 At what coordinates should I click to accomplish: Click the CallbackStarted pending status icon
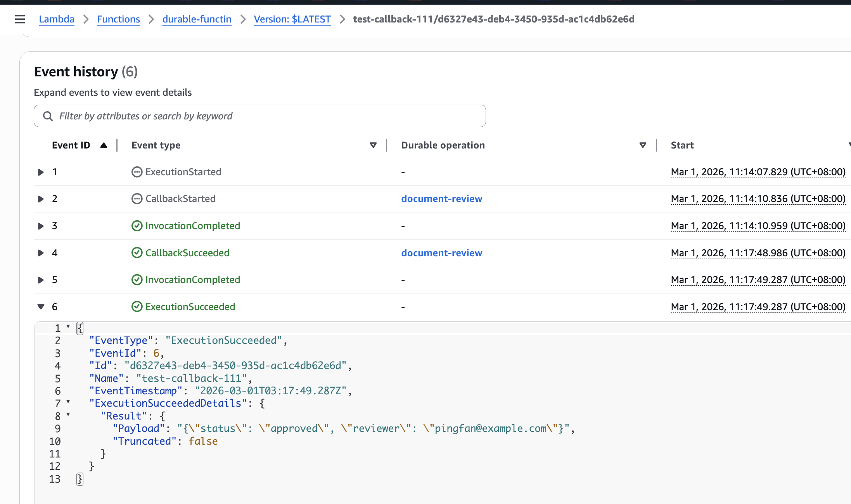(x=137, y=199)
